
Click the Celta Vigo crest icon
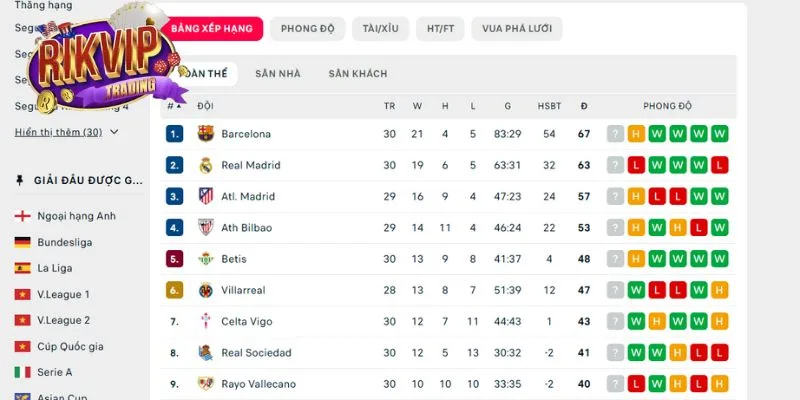206,321
